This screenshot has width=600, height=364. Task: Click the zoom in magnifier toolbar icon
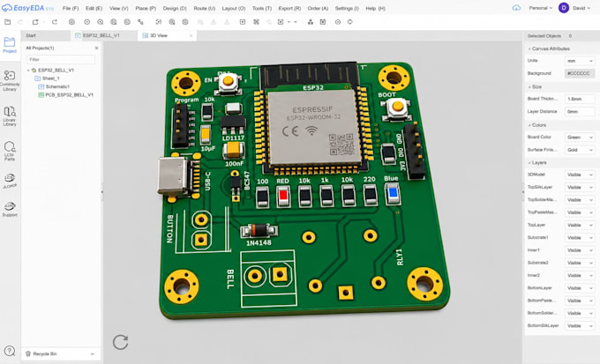[x=101, y=22]
